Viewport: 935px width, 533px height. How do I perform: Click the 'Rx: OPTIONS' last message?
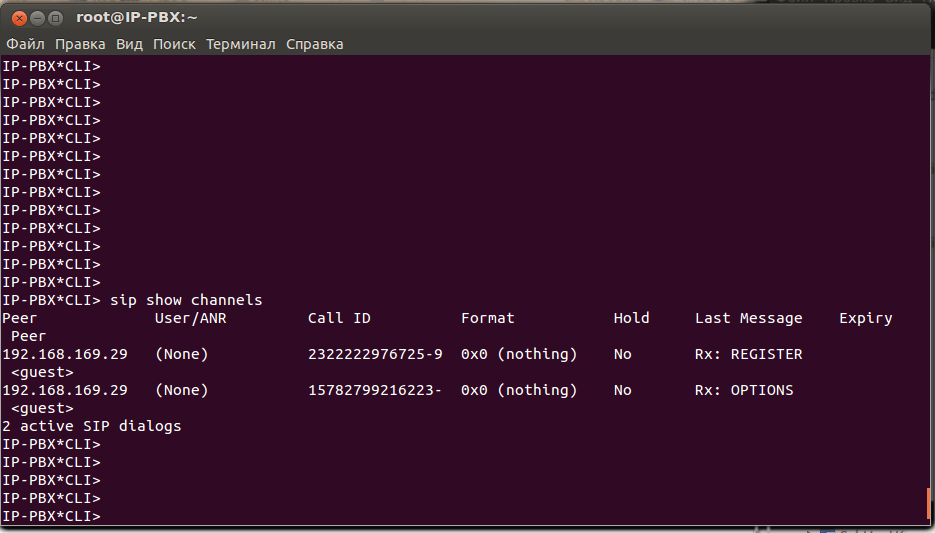pos(744,390)
